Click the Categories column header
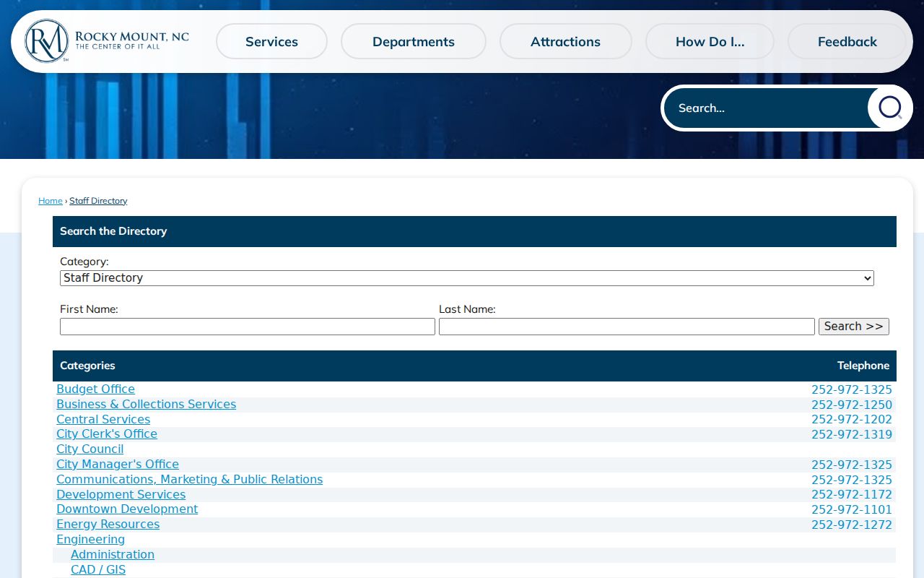Image resolution: width=924 pixels, height=578 pixels. coord(87,366)
